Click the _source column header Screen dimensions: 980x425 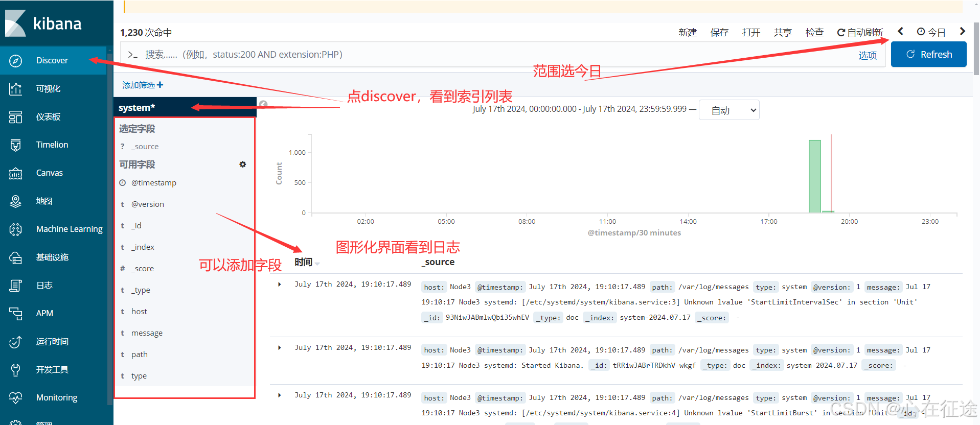(x=438, y=262)
